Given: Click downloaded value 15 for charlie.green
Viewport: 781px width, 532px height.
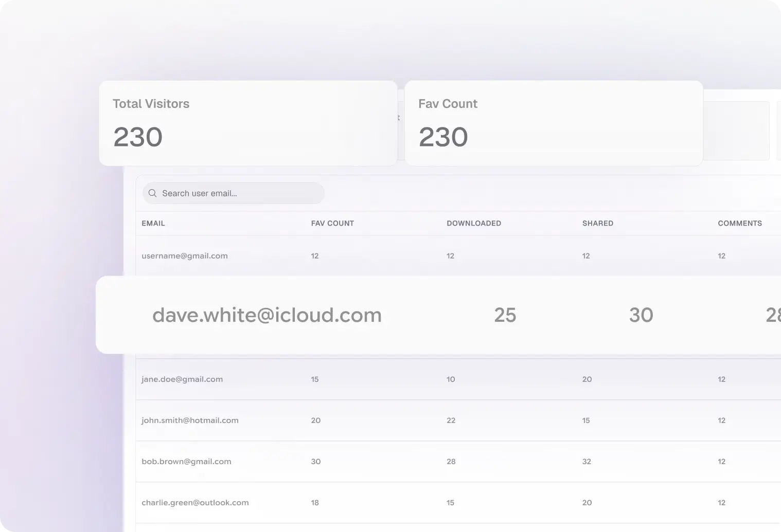Looking at the screenshot, I should (451, 503).
